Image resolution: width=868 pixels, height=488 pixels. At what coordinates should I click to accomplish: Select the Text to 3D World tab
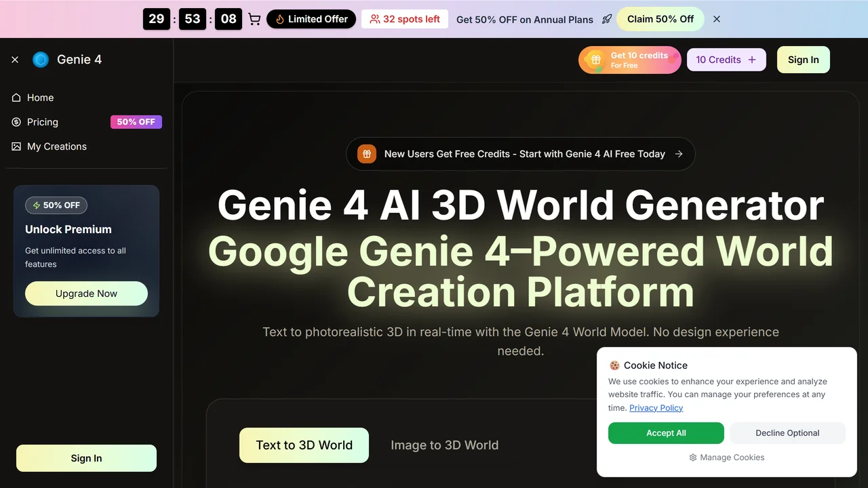pyautogui.click(x=304, y=445)
